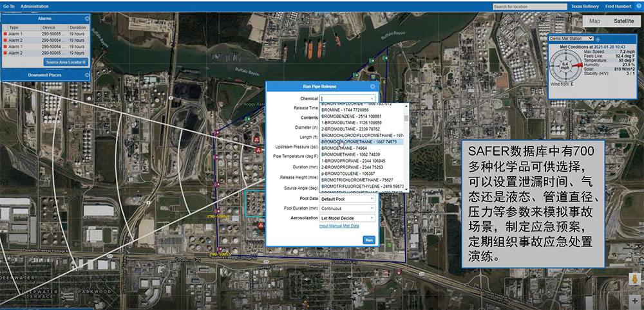Image resolution: width=644 pixels, height=310 pixels.
Task: Choose 1-BROMOPROPANE - 2344 106945
Action: 361,161
